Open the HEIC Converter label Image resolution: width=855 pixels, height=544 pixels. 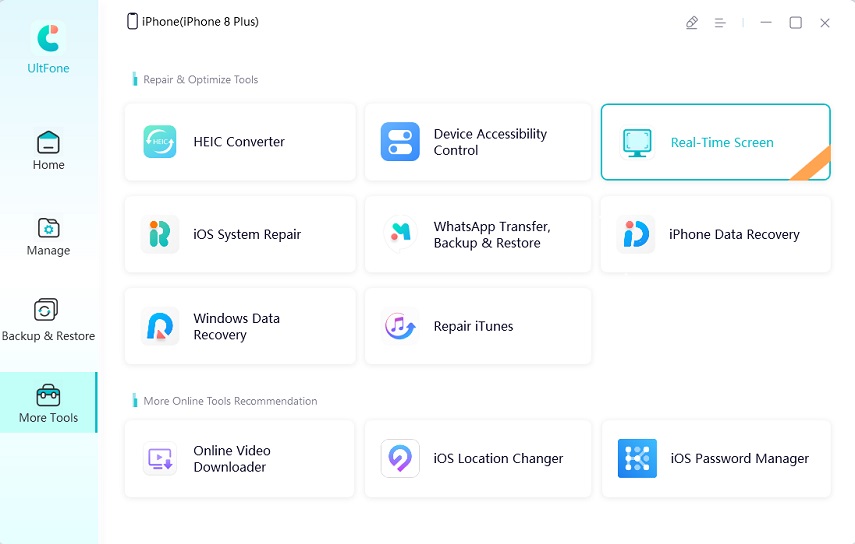point(239,142)
